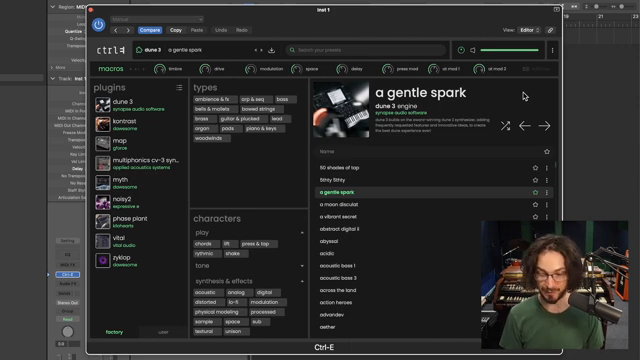
Task: Select the kontrast plugin
Action: click(x=139, y=124)
